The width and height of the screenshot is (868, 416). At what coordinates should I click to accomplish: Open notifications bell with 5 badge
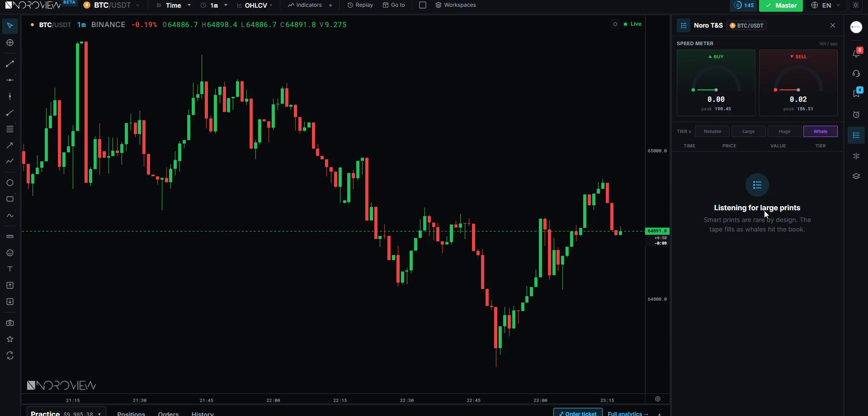(856, 53)
